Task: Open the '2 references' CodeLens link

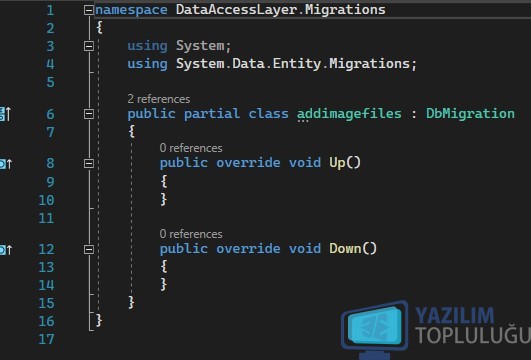Action: pyautogui.click(x=158, y=99)
